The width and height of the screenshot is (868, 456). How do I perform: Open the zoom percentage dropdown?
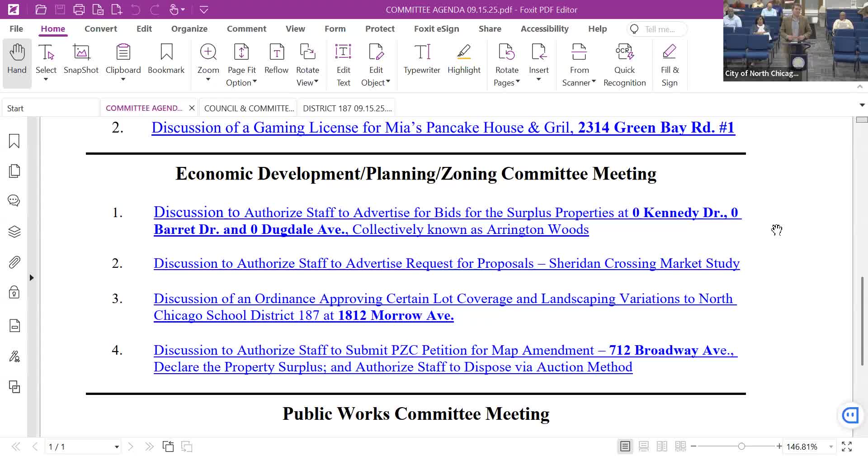[831, 446]
